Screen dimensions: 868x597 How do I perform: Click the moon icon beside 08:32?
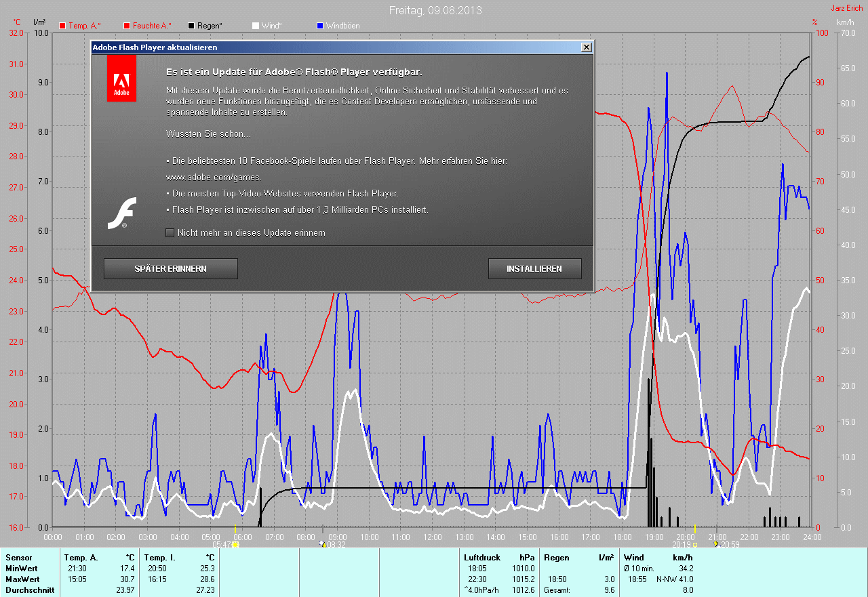[322, 544]
